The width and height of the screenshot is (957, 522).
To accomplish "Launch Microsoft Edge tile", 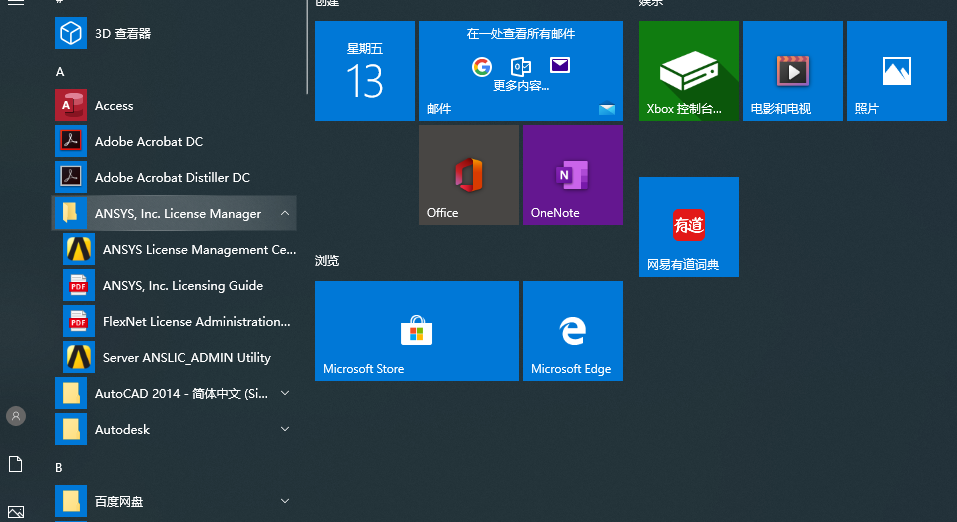I will click(572, 331).
